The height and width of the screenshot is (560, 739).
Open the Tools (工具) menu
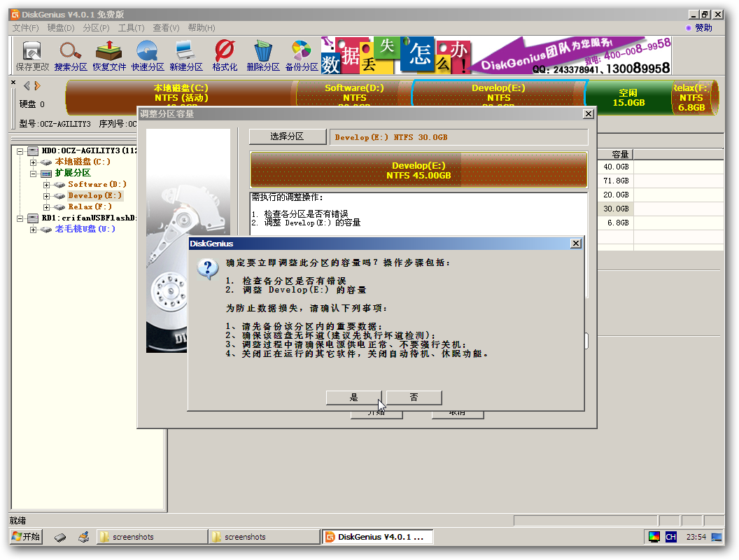(131, 28)
